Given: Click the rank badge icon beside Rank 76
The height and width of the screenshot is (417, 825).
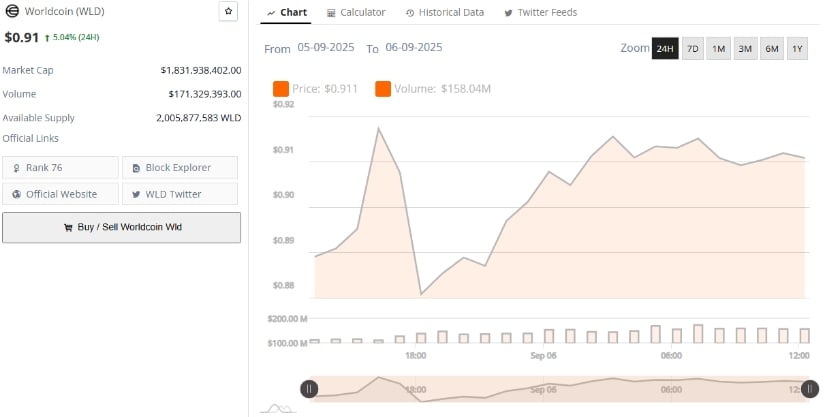Looking at the screenshot, I should click(x=16, y=168).
